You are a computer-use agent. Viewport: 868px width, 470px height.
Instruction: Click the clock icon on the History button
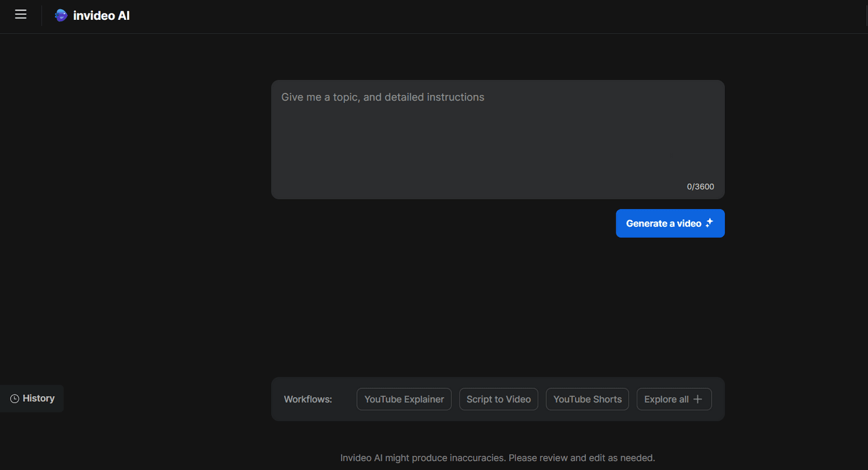point(14,399)
